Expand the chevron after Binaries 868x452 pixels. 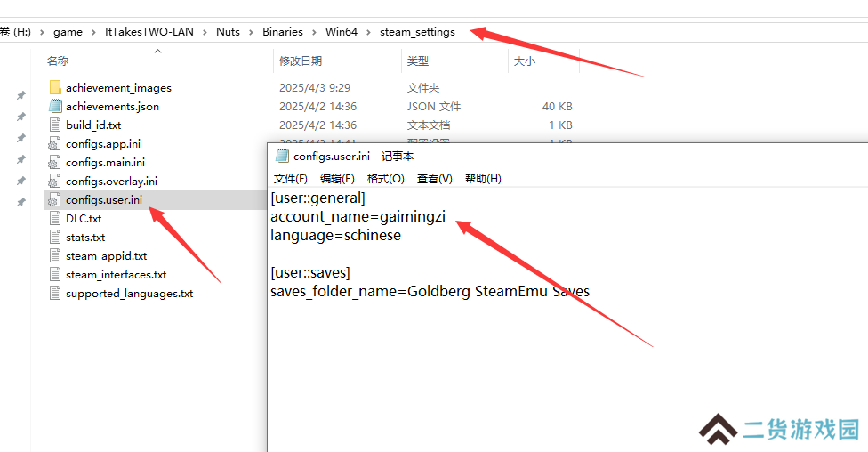315,32
